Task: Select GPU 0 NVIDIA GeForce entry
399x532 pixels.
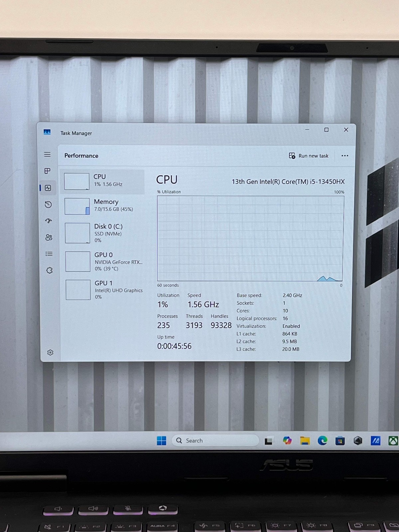Action: tap(104, 261)
